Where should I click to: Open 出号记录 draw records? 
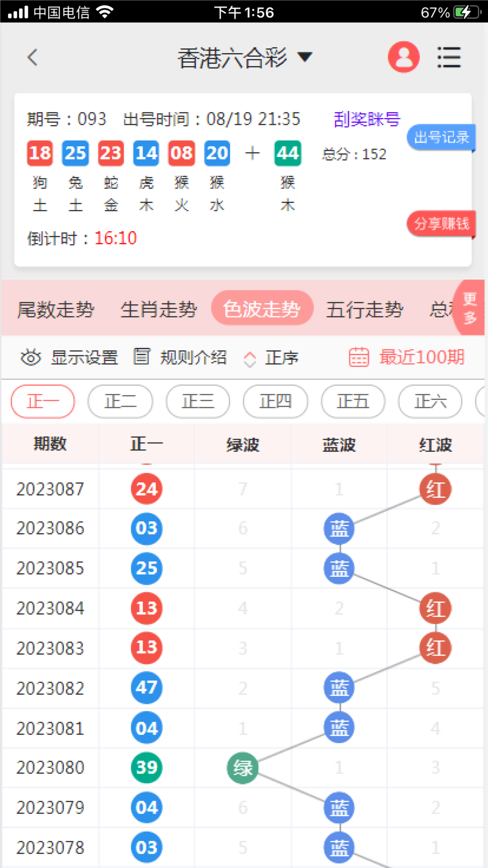pos(441,137)
